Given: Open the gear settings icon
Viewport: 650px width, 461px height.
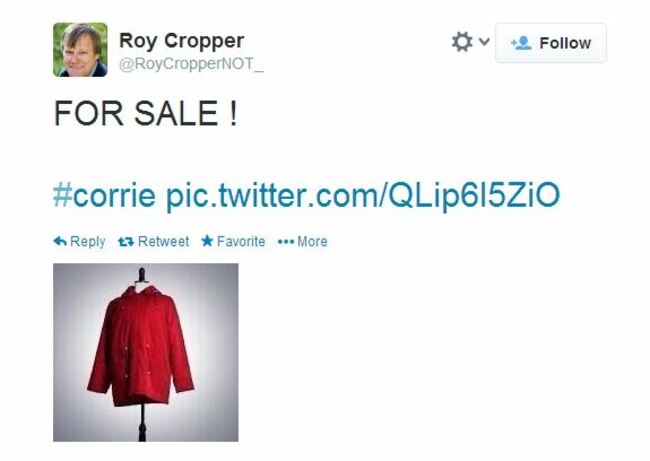Looking at the screenshot, I should pyautogui.click(x=462, y=41).
